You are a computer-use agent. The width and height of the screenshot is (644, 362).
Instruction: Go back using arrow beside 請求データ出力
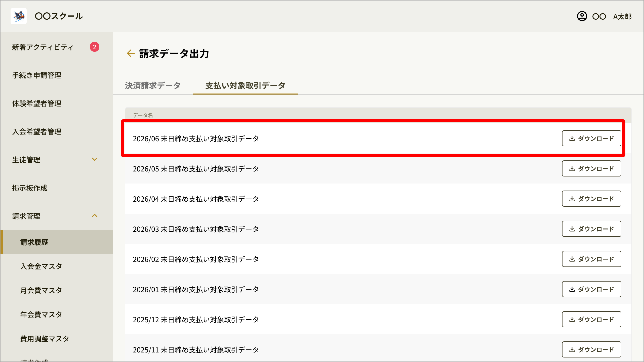pos(131,53)
